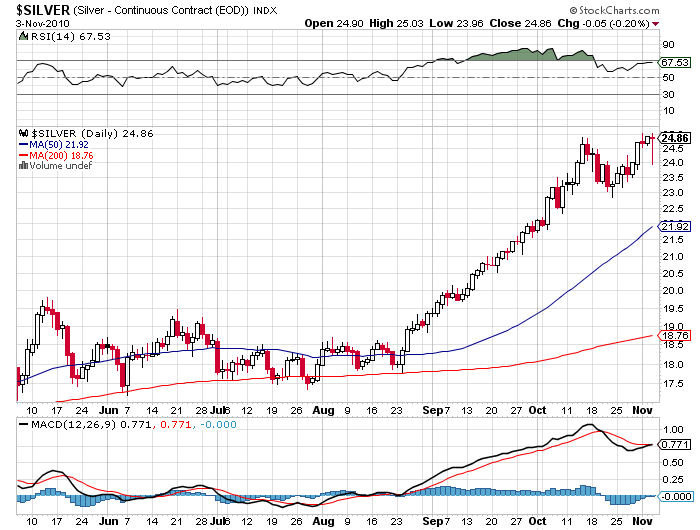The height and width of the screenshot is (530, 700).
Task: Click the Low 23.96 value
Action: coord(456,23)
